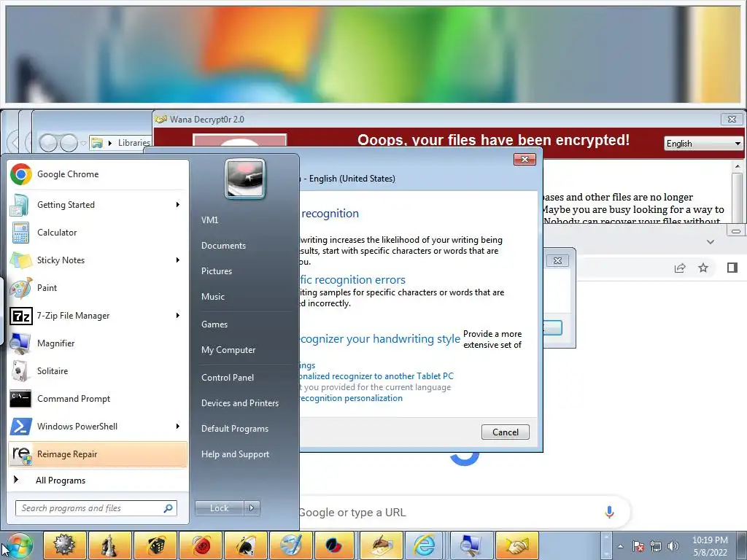
Task: Click the clock showing 10:19 PM
Action: pos(710,546)
